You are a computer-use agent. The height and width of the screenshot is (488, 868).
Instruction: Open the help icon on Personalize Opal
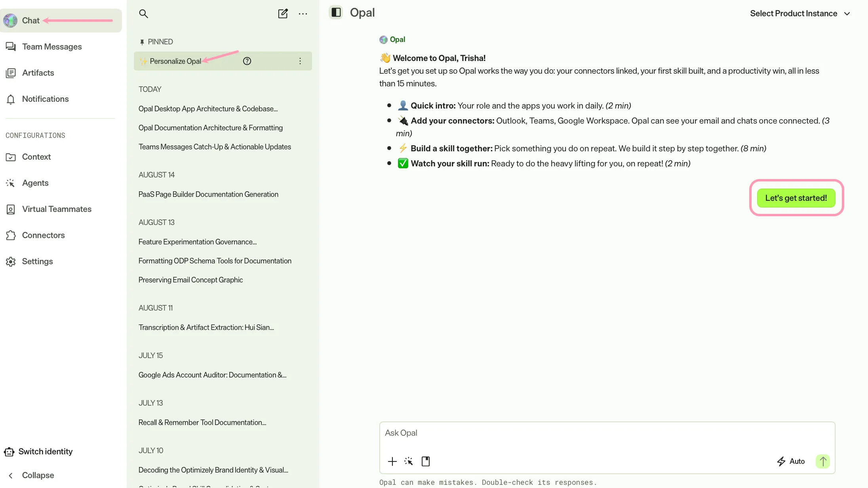[247, 61]
